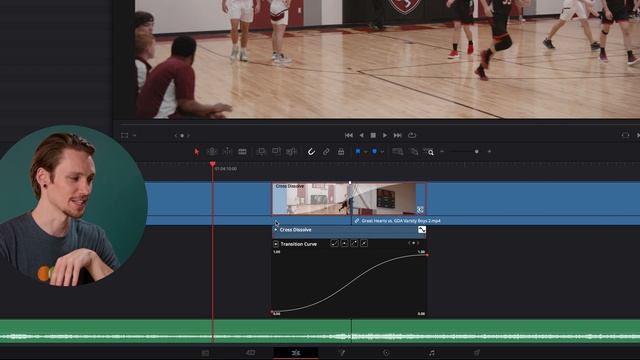Collapse the Cross Dissolve disclosure triangle
The width and height of the screenshot is (640, 360).
coord(276,230)
